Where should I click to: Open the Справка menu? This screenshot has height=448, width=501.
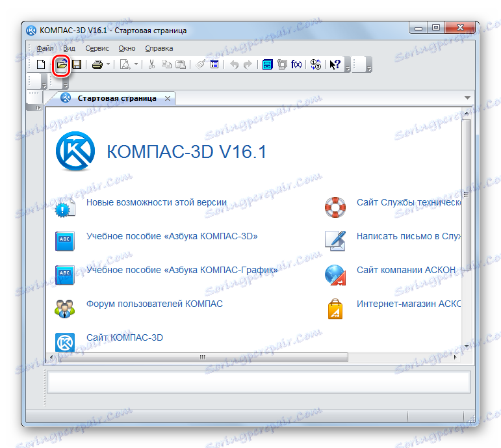(159, 48)
